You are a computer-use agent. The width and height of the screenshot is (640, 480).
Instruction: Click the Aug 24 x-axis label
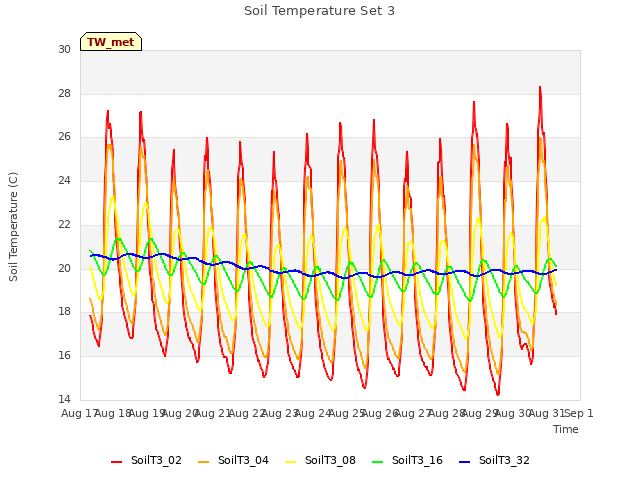tap(312, 413)
